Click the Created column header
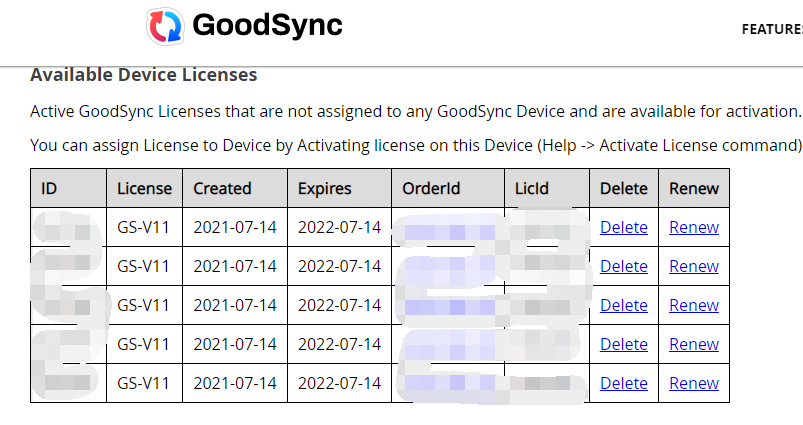The width and height of the screenshot is (803, 425). click(222, 188)
